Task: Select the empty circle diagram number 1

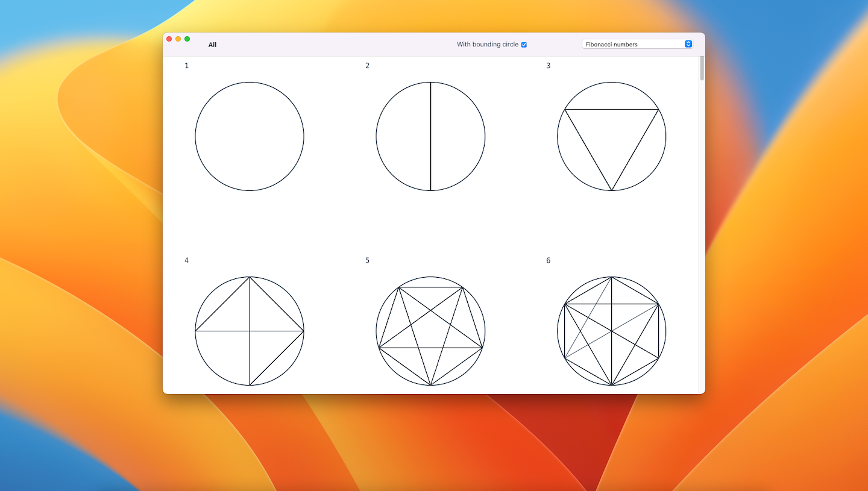Action: [250, 136]
